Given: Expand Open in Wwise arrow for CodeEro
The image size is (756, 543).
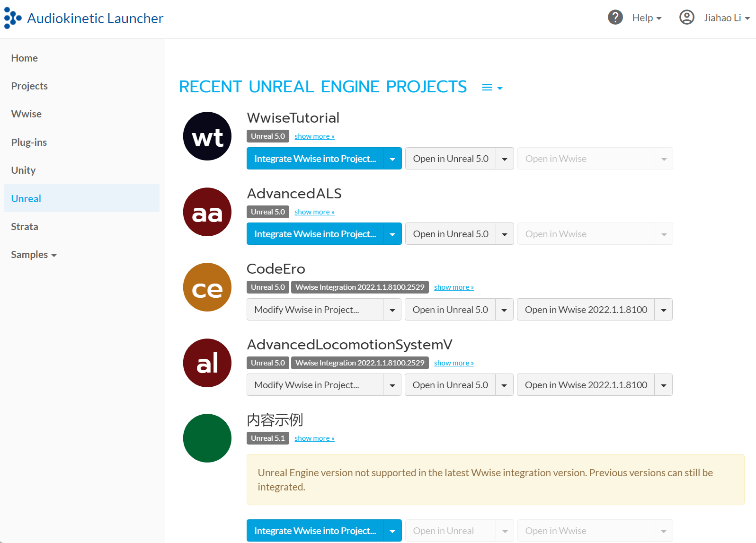Looking at the screenshot, I should 664,310.
